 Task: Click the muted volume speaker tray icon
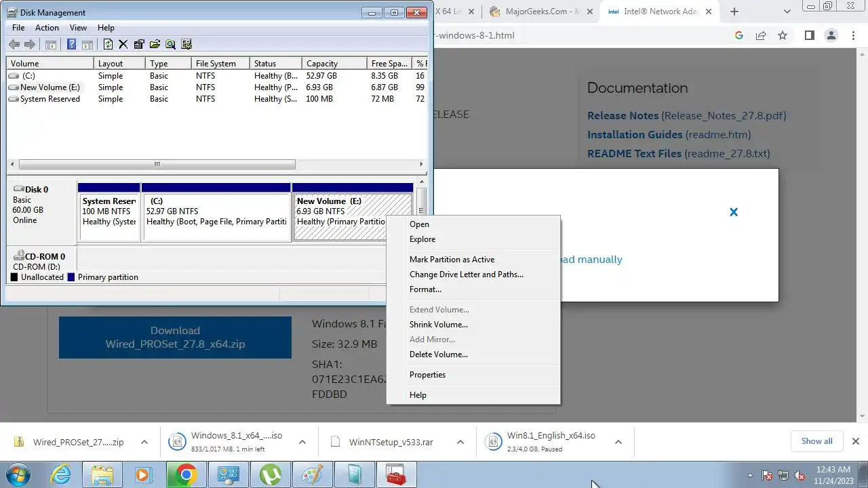coord(800,475)
